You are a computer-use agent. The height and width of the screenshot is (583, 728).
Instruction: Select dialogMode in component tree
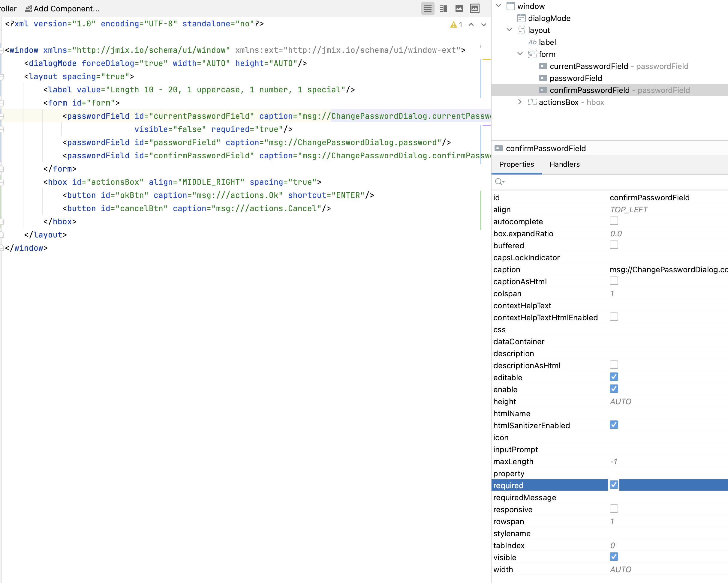[x=549, y=18]
